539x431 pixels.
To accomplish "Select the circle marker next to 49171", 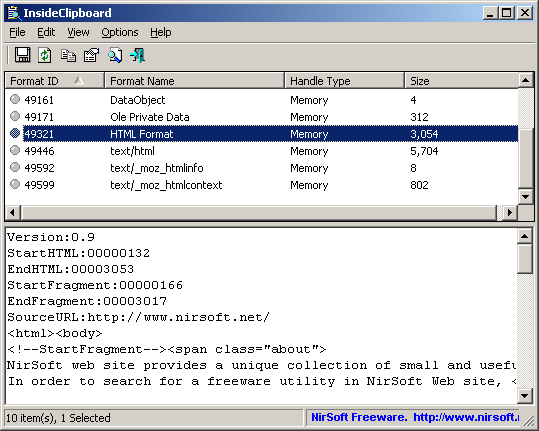I will coord(15,116).
